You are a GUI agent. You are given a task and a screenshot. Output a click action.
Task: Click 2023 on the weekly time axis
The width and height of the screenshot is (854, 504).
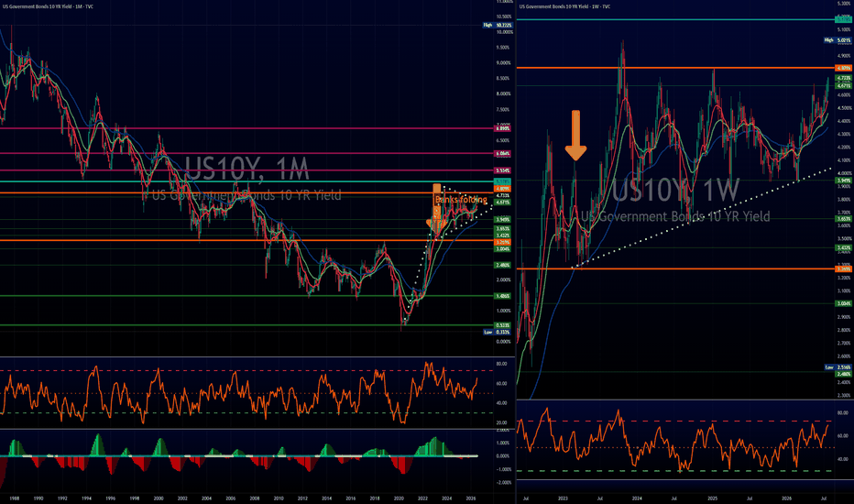coord(562,498)
